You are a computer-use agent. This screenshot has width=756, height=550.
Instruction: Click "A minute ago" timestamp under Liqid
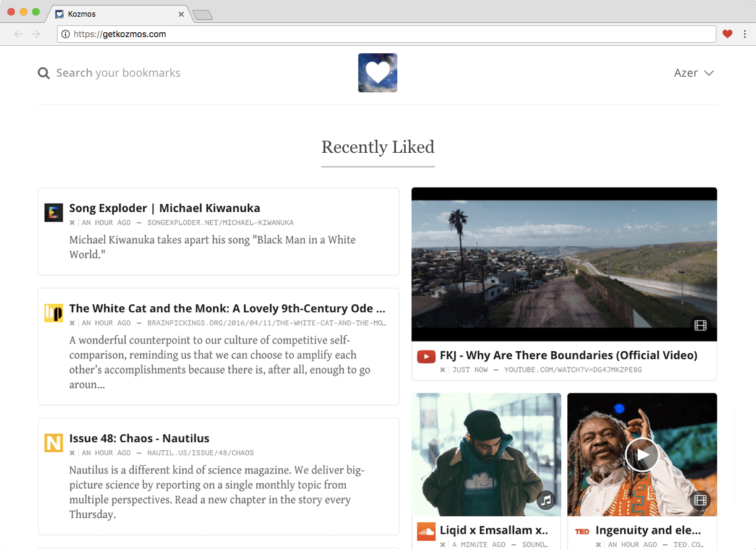tap(479, 545)
